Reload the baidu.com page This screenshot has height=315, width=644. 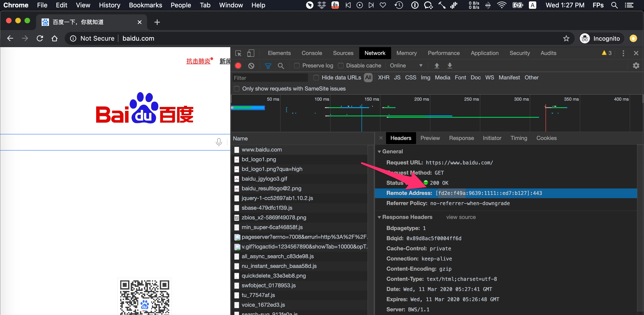coord(40,39)
